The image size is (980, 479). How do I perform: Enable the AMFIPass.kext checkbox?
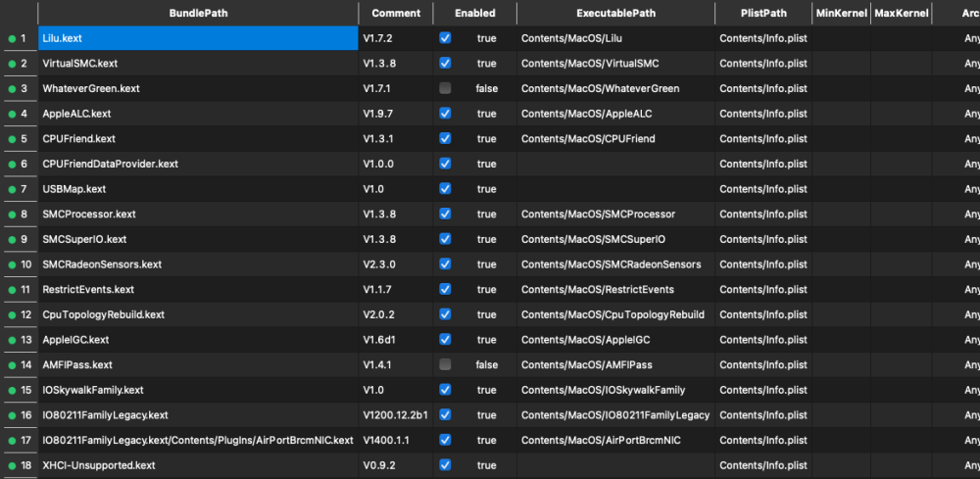coord(445,364)
